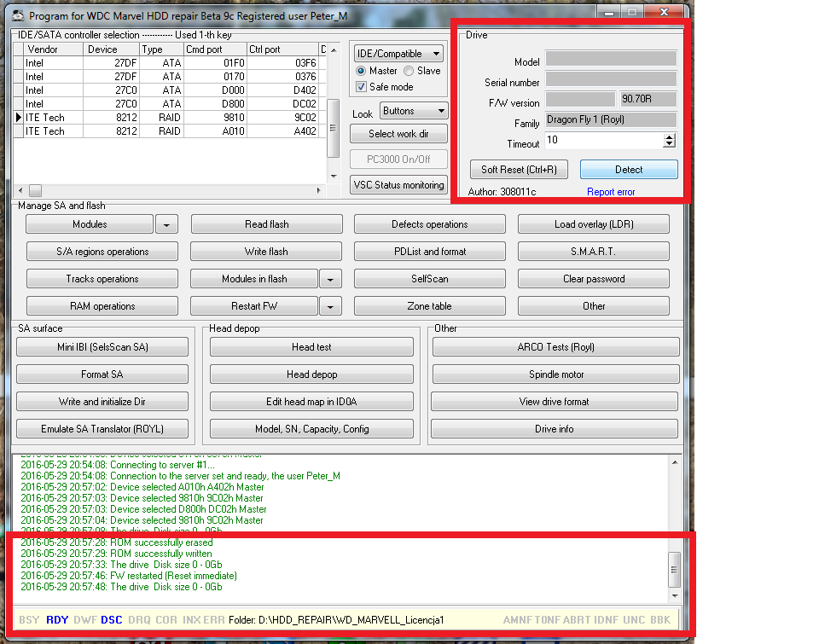
Task: Open S/A regions operations
Action: click(x=102, y=252)
